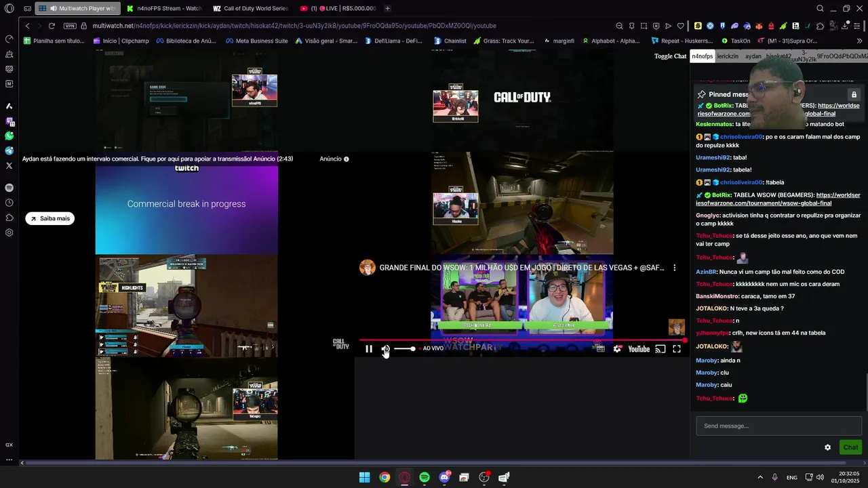The height and width of the screenshot is (488, 868).
Task: Open Twitch in Opera sidebar
Action: (9, 121)
